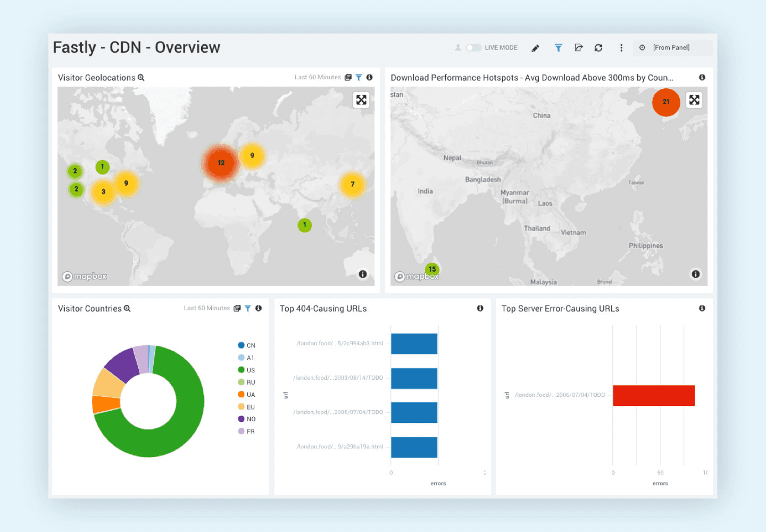
Task: Click the /london.food/...2003/08/14/TODO axis label
Action: point(338,378)
